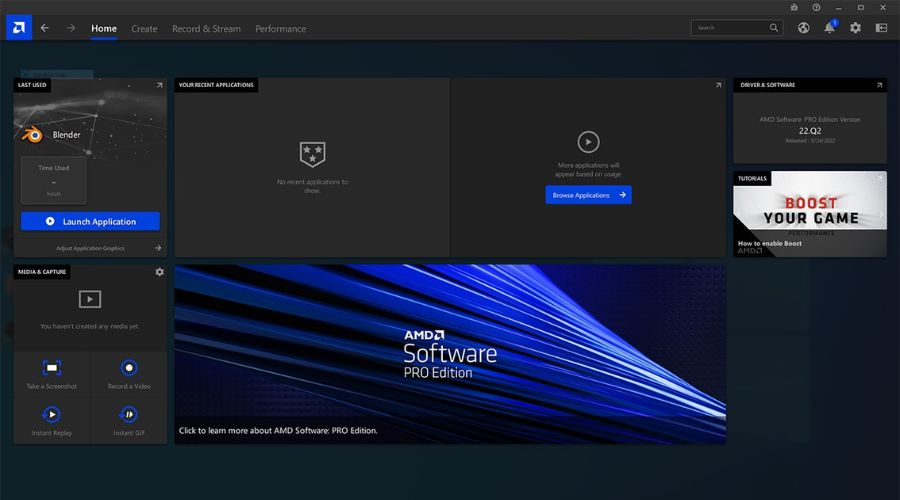Open the Record & Stream tab
The image size is (900, 500).
pos(207,28)
